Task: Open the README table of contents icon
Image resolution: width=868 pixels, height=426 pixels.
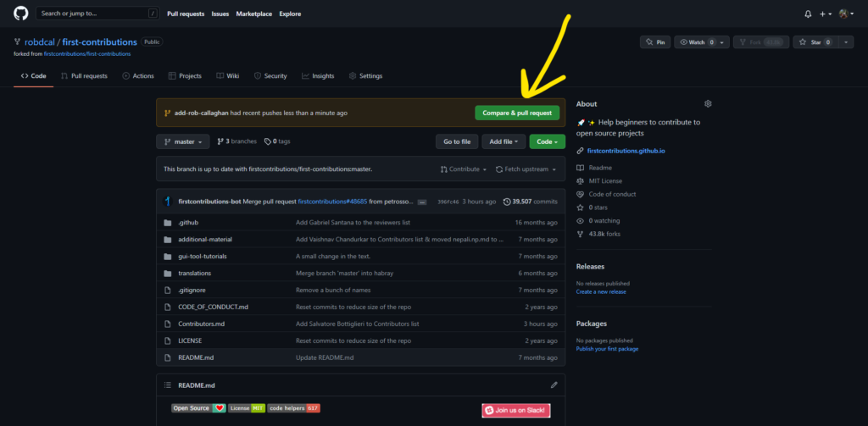Action: [168, 385]
